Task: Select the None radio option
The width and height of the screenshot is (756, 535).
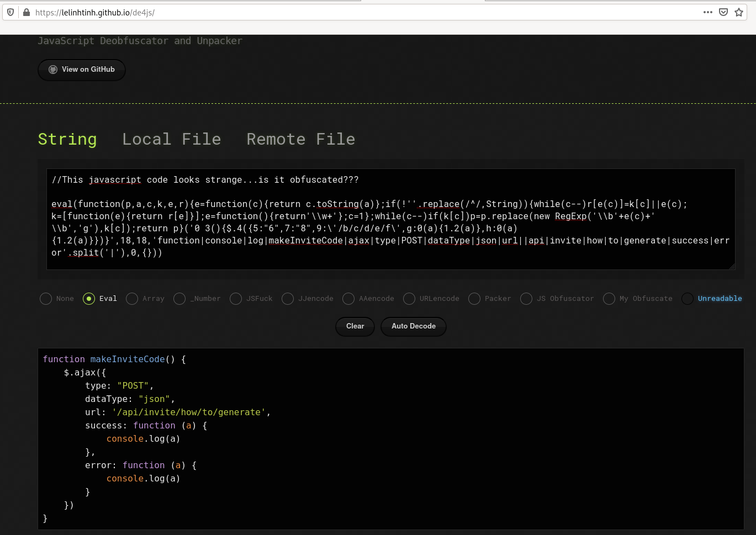Action: click(46, 299)
